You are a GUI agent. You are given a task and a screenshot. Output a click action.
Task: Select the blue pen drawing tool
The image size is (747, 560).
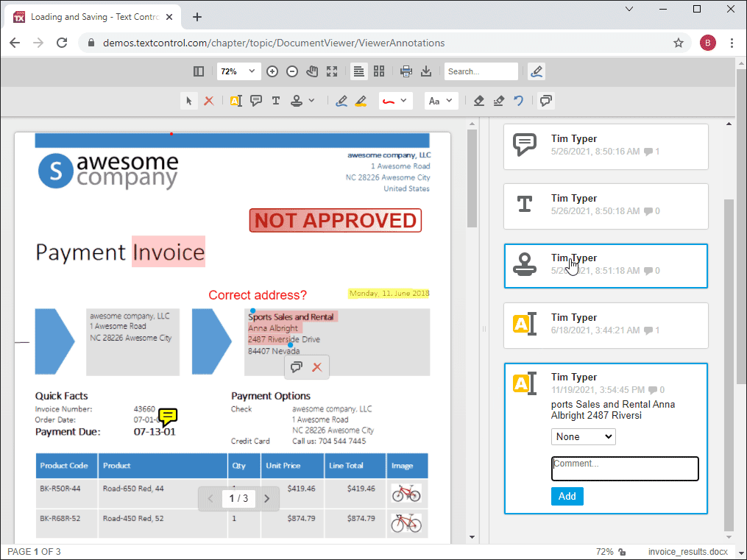(341, 101)
